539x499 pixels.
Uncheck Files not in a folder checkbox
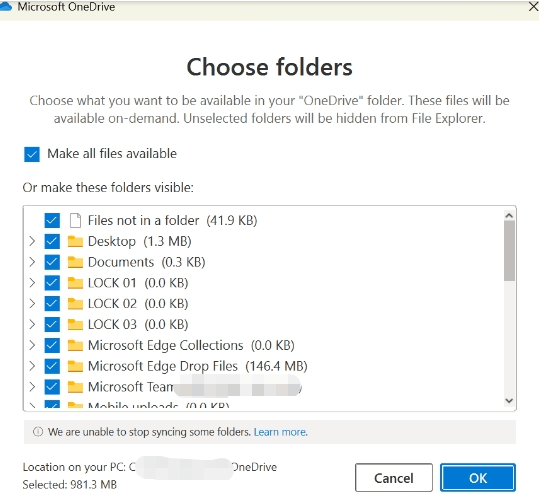pos(52,221)
